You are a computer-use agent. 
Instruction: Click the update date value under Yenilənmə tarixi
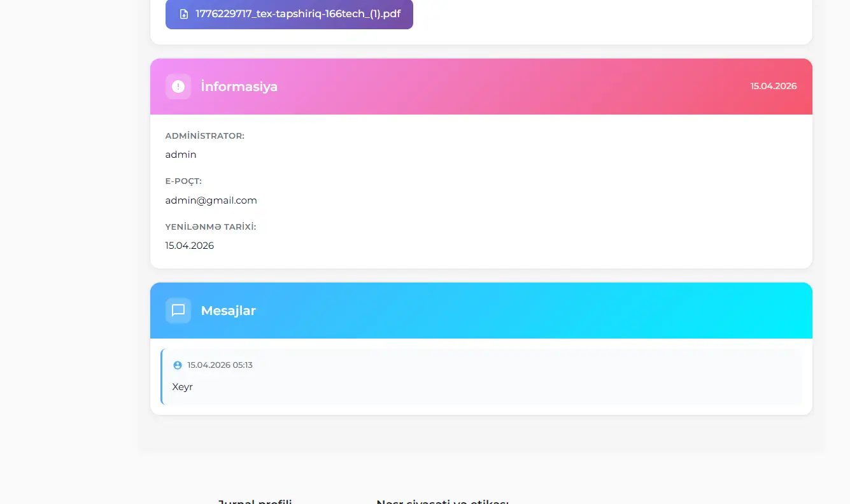[x=189, y=246]
